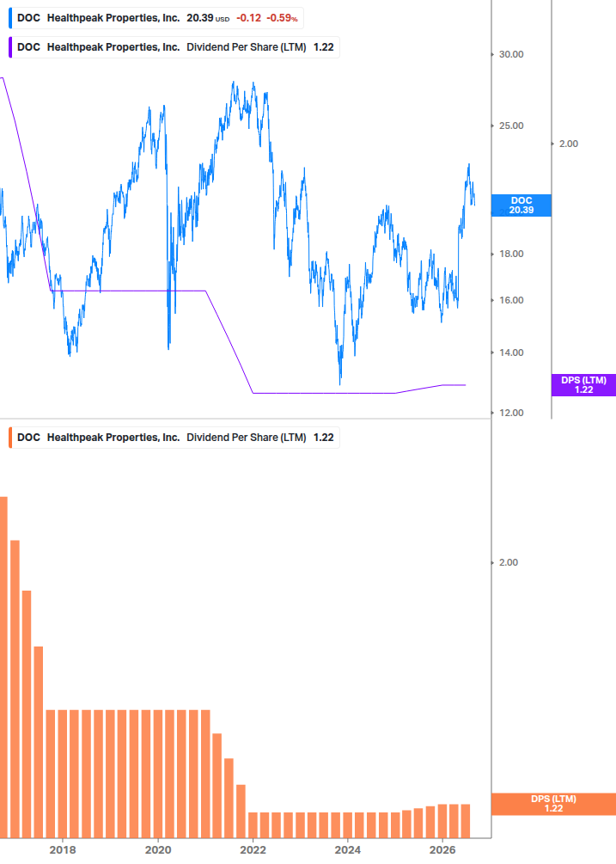
Task: Click the 16.00 price axis label
Action: [x=511, y=300]
